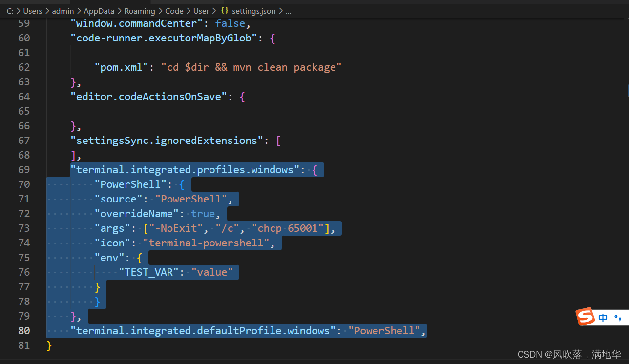The image size is (629, 364).
Task: Click the "cd $dir && mvn clean package" string
Action: coord(252,67)
